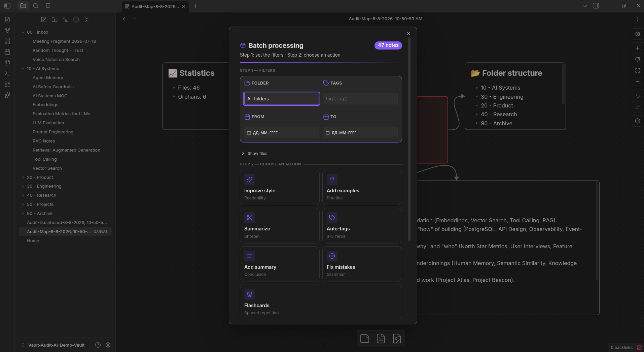Close the Batch processing dialog
This screenshot has height=352, width=644.
[408, 33]
